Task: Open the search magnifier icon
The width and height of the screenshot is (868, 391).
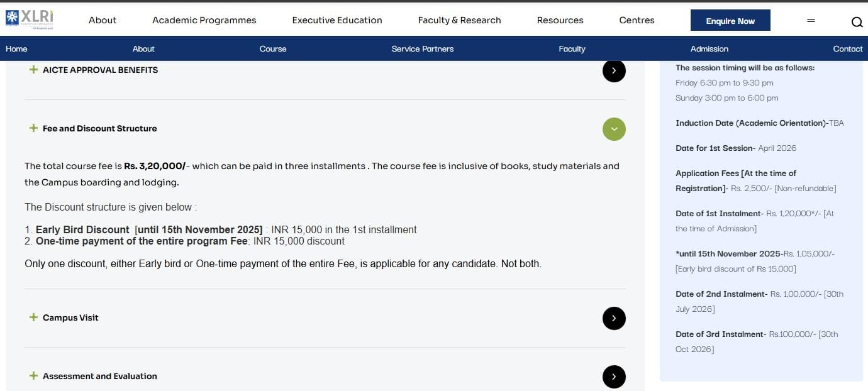Action: [857, 23]
